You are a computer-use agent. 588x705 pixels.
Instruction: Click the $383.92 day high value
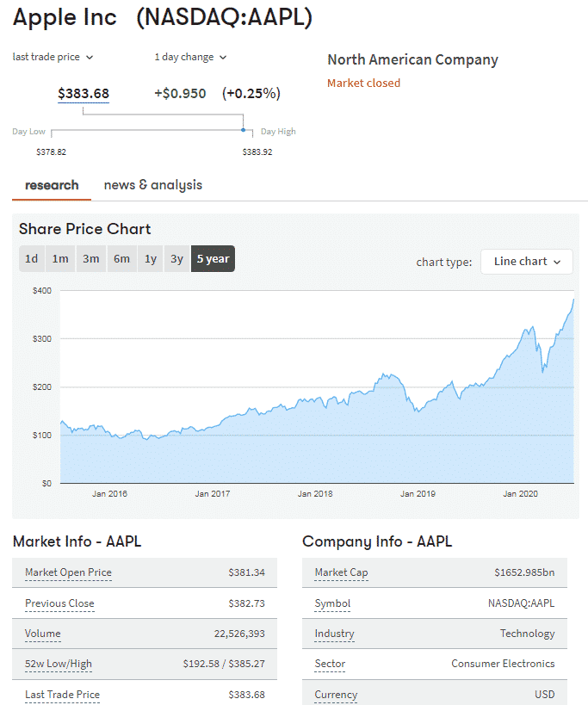[x=257, y=152]
